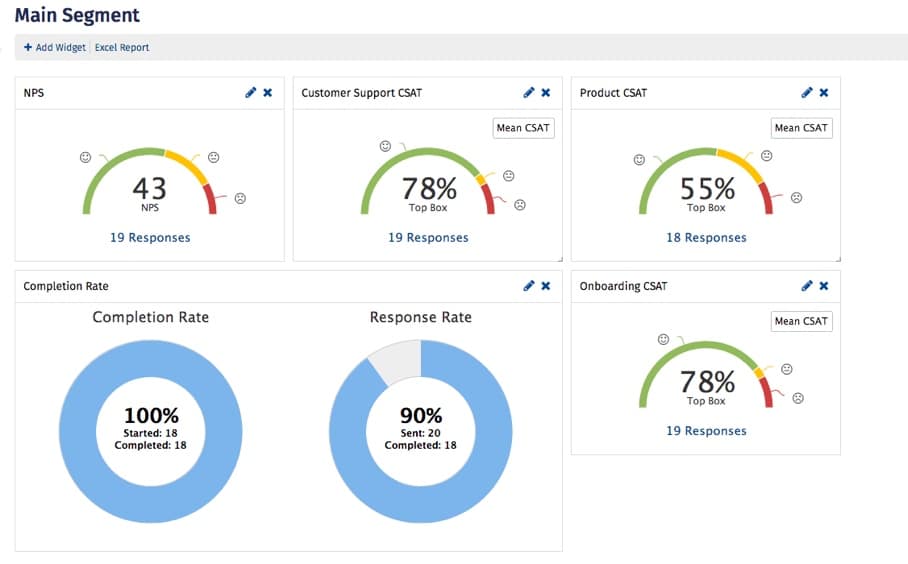Open 19 Responses under NPS gauge
Viewport: 908px width, 564px height.
click(x=150, y=237)
